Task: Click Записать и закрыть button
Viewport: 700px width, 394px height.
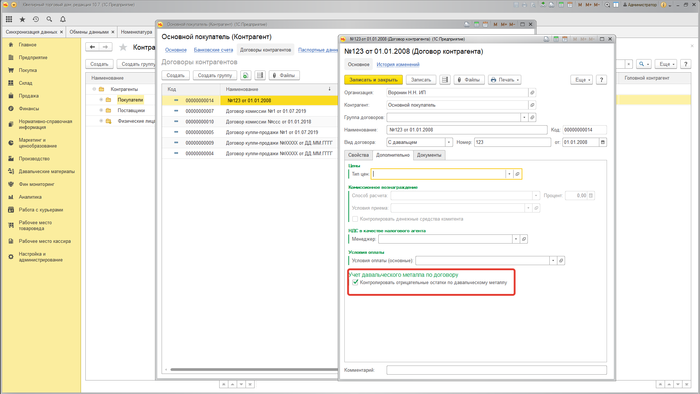Action: coord(373,79)
